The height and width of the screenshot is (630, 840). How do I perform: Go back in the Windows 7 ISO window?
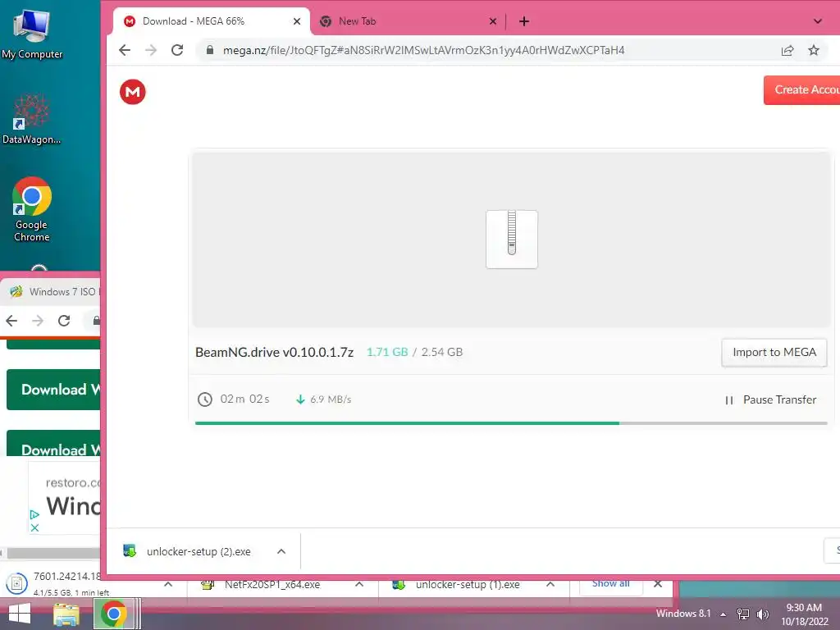(11, 321)
